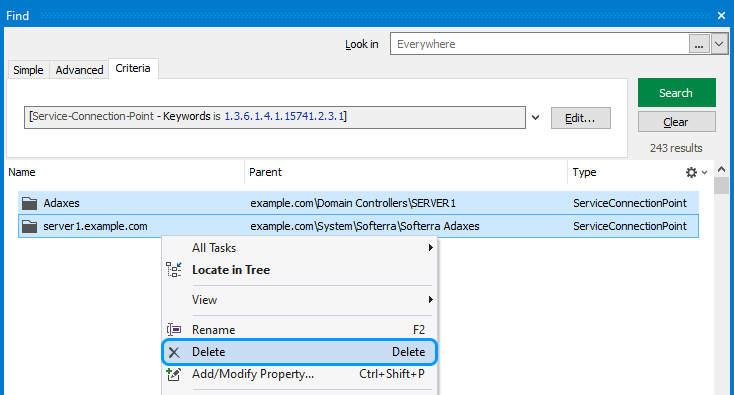Click the 243 results count text
The image size is (734, 395).
[676, 148]
